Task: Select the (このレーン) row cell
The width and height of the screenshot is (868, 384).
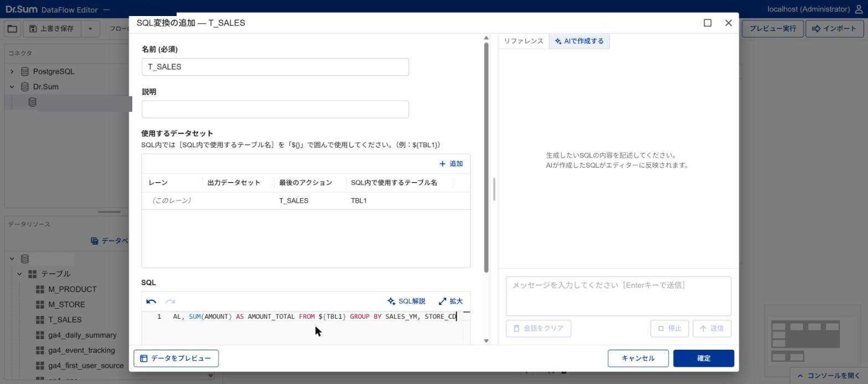Action: tap(172, 201)
